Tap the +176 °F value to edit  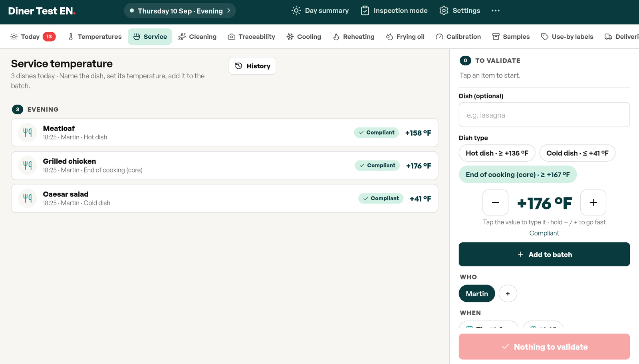[544, 203]
